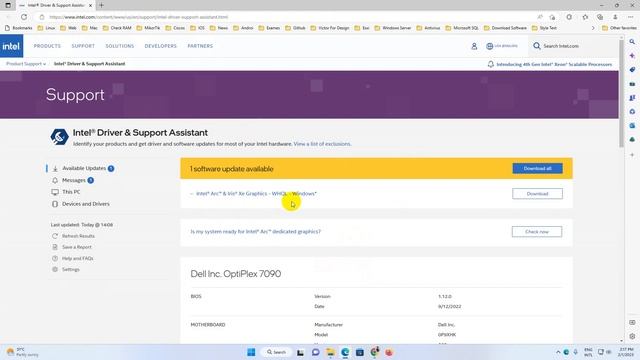The image size is (640, 360).
Task: Open the globe language selector
Action: [489, 46]
